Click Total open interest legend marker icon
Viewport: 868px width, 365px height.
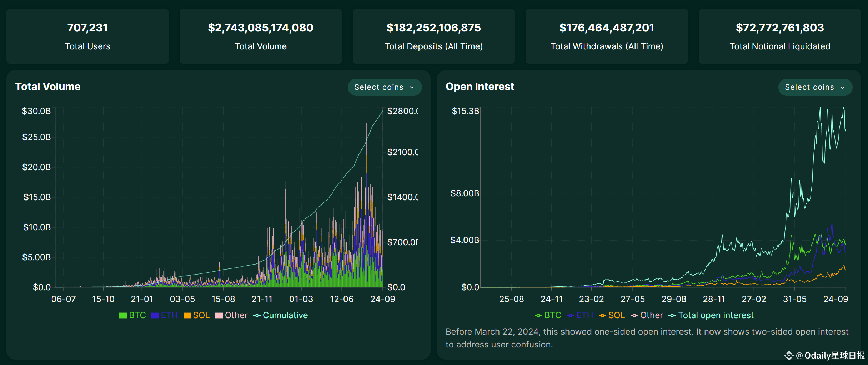(x=672, y=315)
